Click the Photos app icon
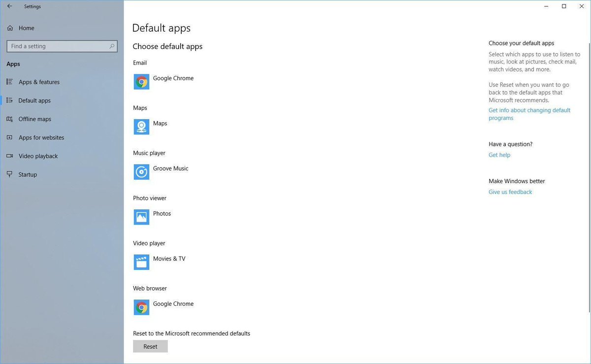The width and height of the screenshot is (591, 364). point(141,217)
